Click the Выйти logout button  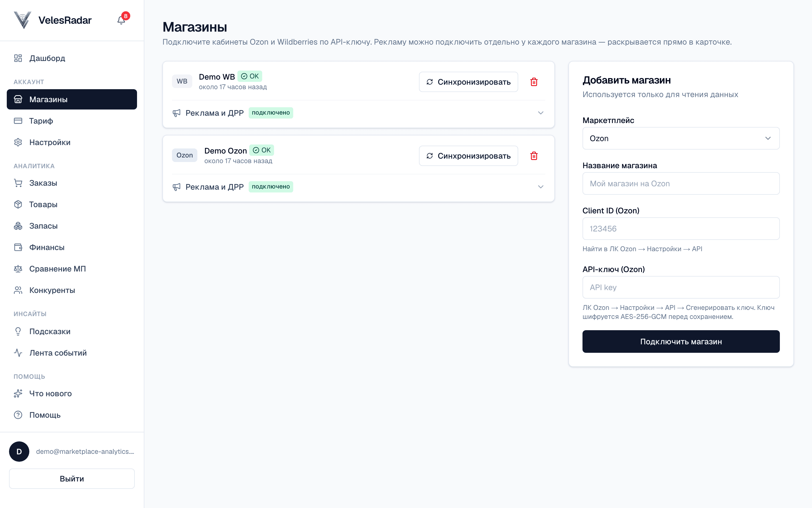[x=72, y=478]
